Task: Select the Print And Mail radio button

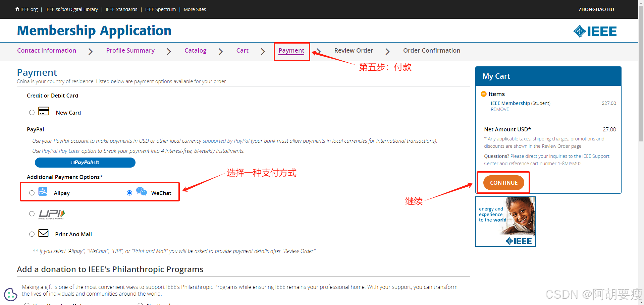Action: tap(32, 234)
